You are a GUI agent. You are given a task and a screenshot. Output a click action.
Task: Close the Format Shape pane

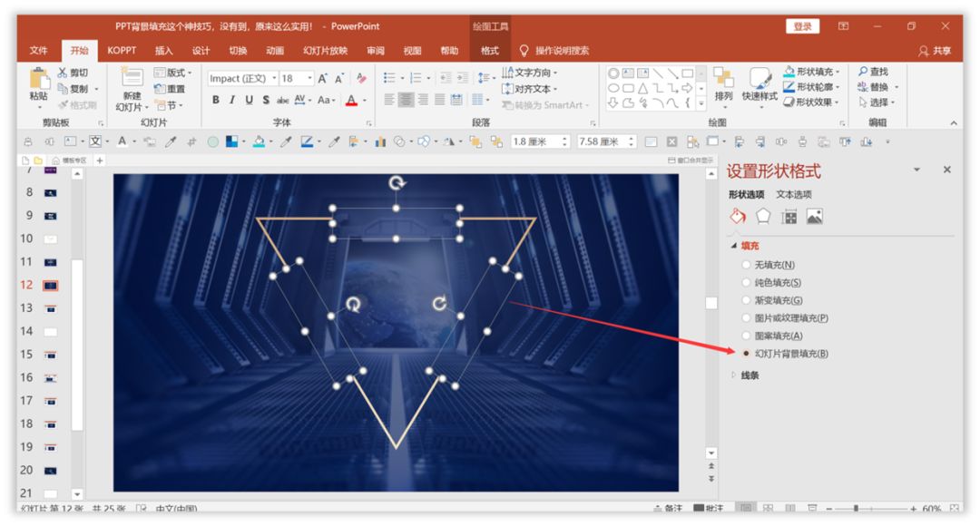tap(946, 170)
